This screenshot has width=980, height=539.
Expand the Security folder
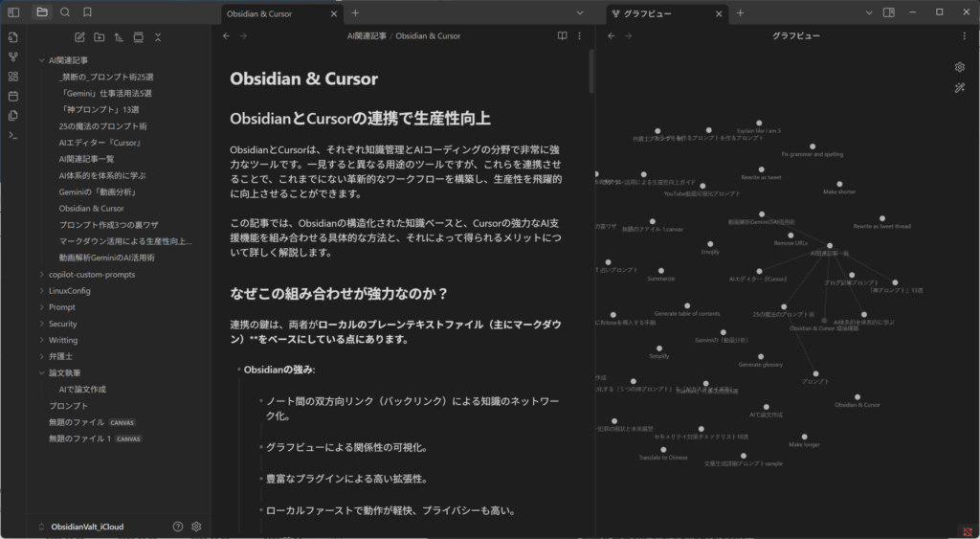click(x=41, y=324)
